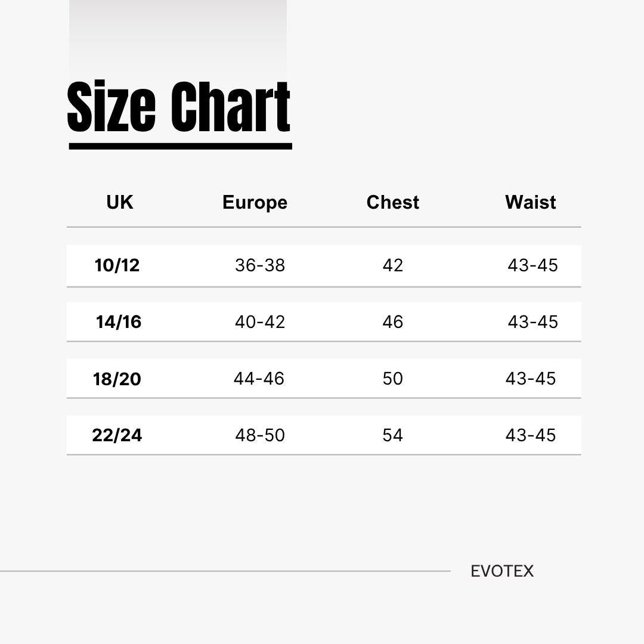Select chest measurement 42
Screen dimensions: 644x644
(392, 265)
